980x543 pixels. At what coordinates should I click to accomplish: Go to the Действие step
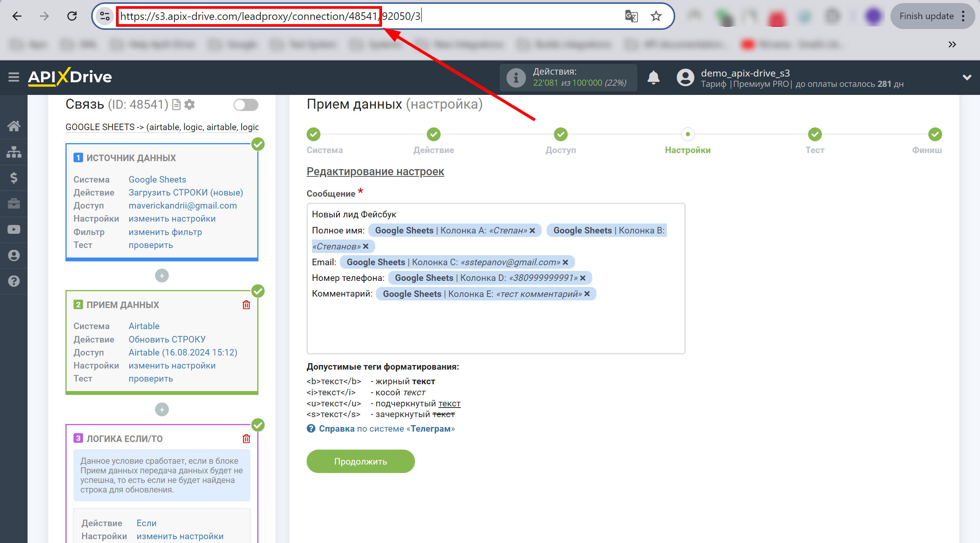tap(433, 134)
